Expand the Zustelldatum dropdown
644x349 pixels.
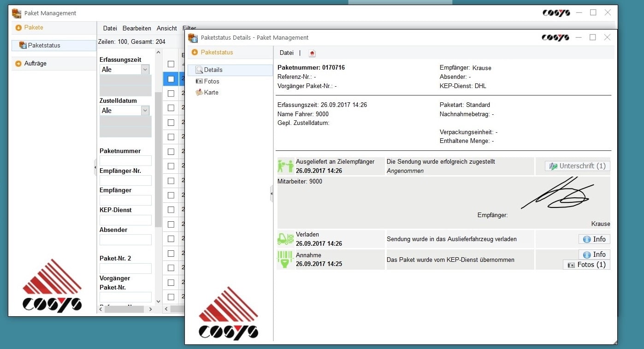[x=145, y=111]
